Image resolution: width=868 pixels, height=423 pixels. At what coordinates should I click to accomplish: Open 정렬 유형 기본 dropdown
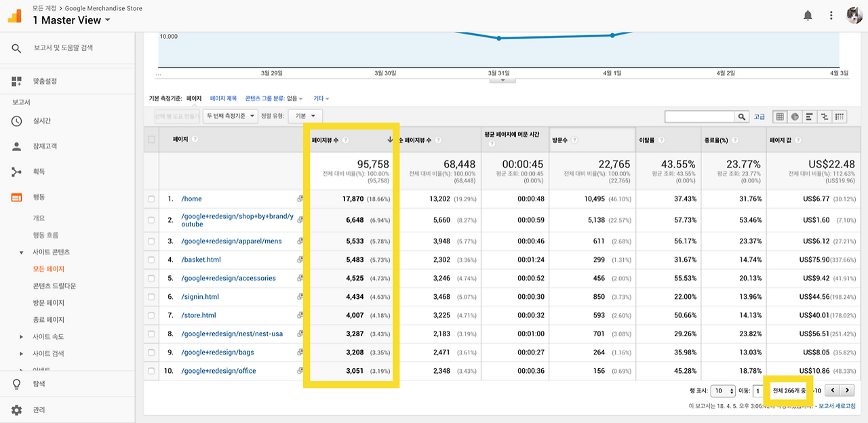(305, 116)
